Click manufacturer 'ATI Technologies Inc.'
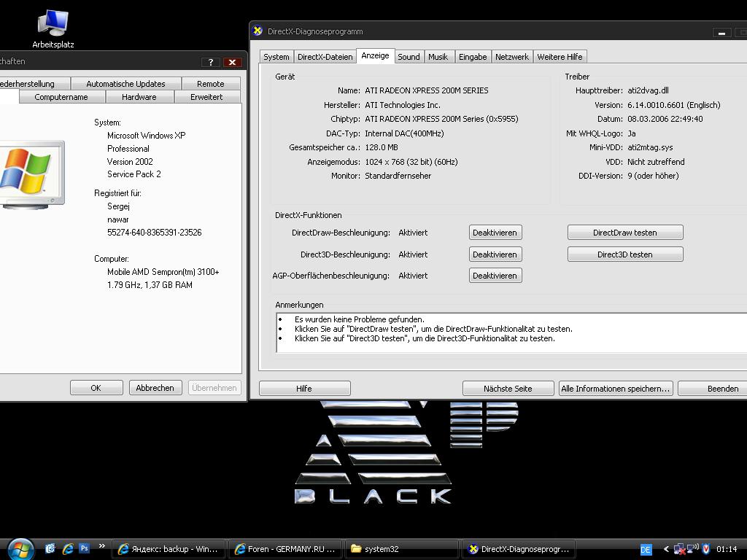This screenshot has width=747, height=560. pyautogui.click(x=403, y=105)
